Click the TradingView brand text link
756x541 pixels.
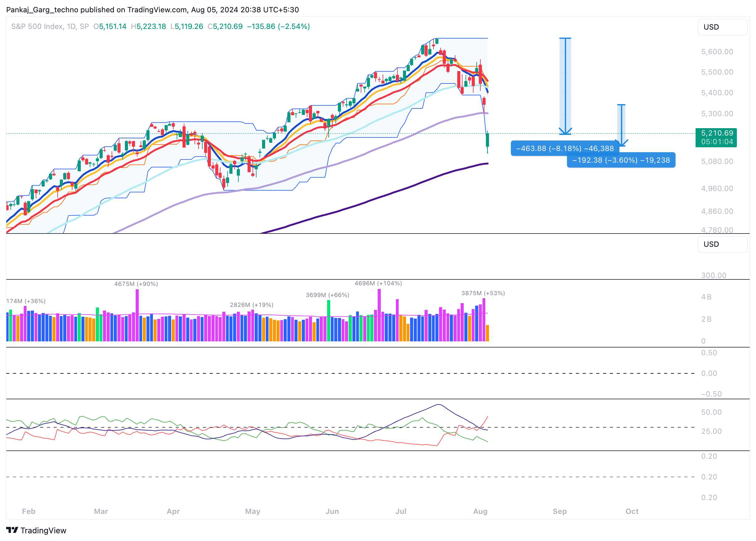pos(43,530)
